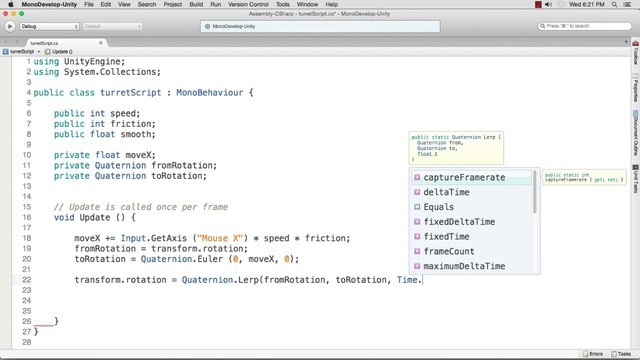Open the Edit menu
This screenshot has width=640, height=360.
[x=106, y=4]
